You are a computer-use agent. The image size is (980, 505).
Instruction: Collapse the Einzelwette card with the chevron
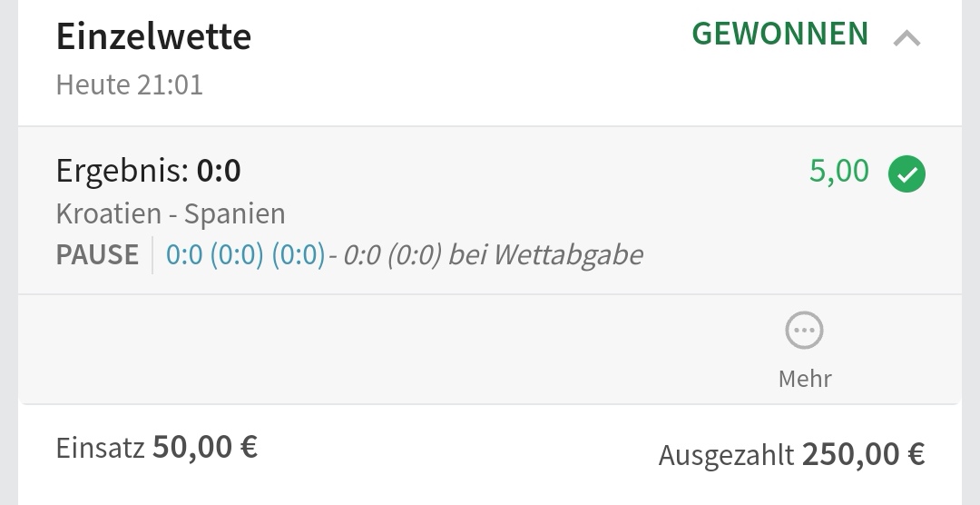(x=906, y=38)
